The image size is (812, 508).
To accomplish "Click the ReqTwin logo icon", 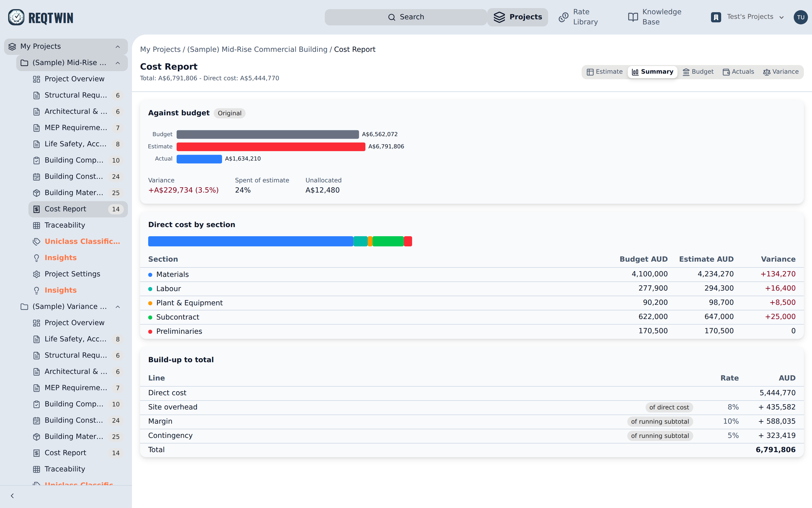I will [x=16, y=17].
